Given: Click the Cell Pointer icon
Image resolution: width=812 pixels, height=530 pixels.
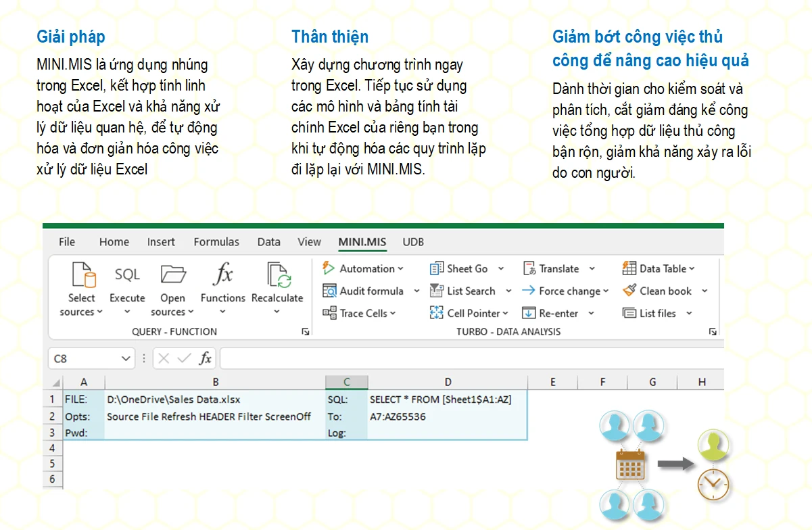Looking at the screenshot, I should pyautogui.click(x=437, y=313).
